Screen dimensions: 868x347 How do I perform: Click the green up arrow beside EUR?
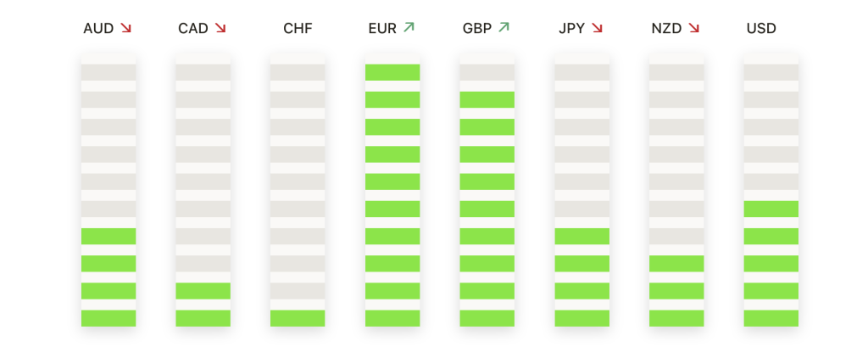tap(409, 27)
